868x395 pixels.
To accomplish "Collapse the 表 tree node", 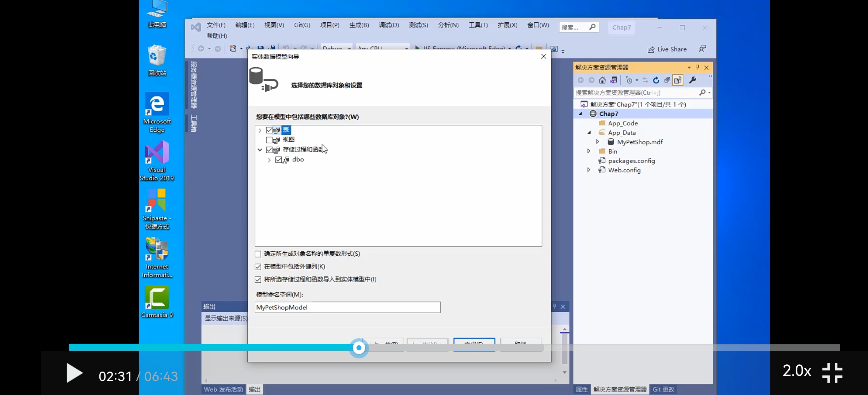I will click(x=259, y=130).
